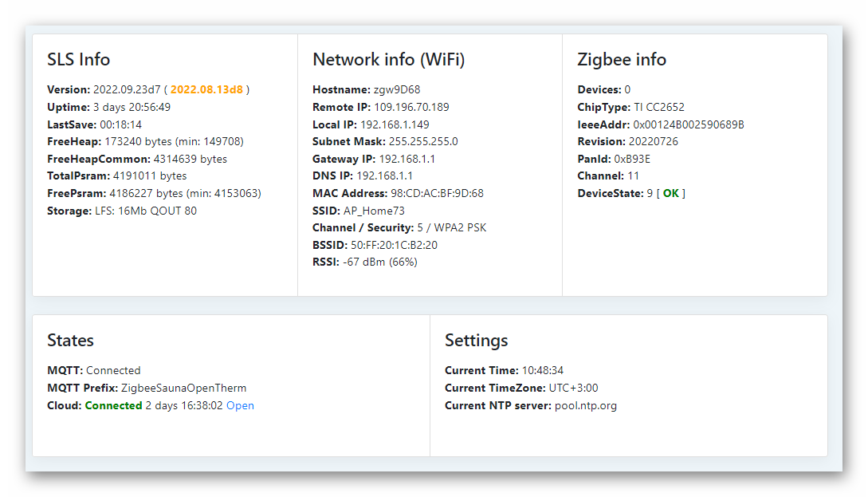868x497 pixels.
Task: Click the Local IP value 192.168.1.149
Action: click(x=395, y=124)
